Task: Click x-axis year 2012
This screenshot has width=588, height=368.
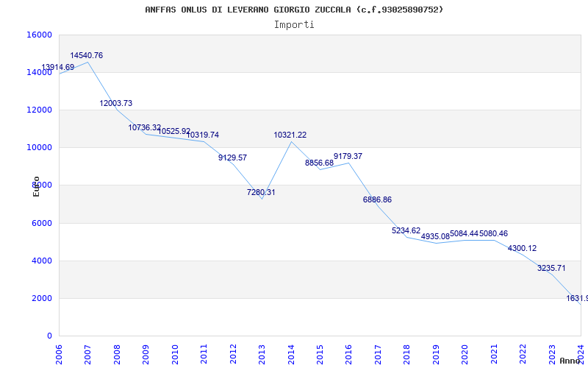Action: click(x=233, y=353)
